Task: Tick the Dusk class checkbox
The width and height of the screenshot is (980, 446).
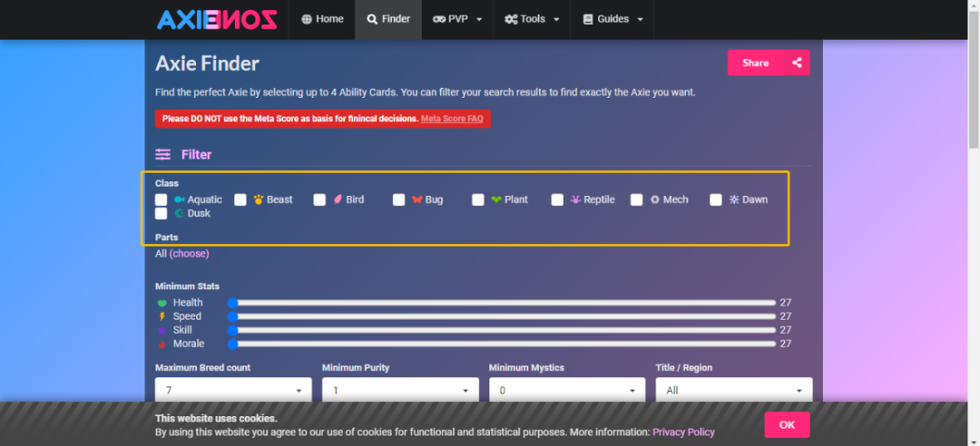Action: click(x=161, y=214)
